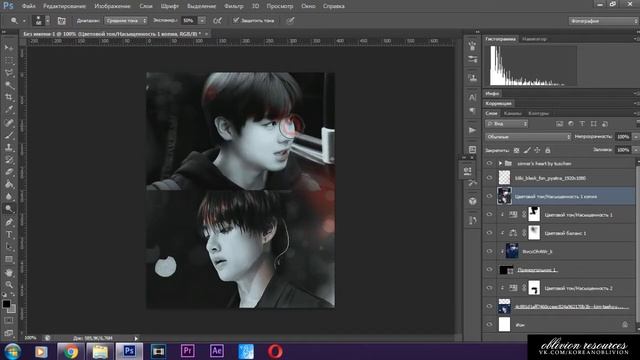
Task: Select the Rectangle shape tool
Action: coord(9,260)
